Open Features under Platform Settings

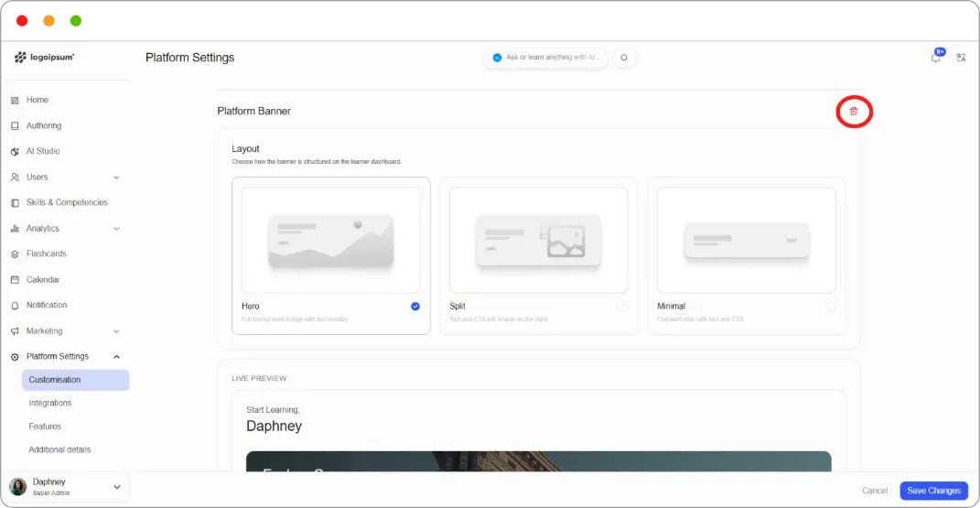(45, 427)
